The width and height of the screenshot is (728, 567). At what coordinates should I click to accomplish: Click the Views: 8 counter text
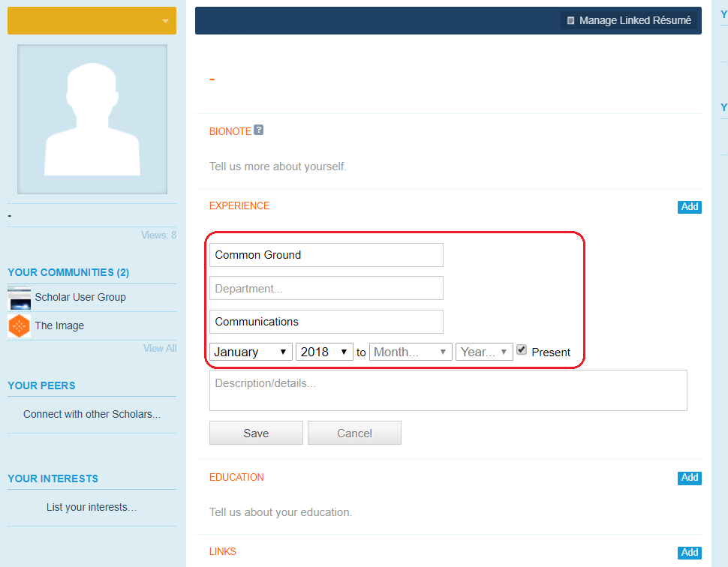coord(159,235)
